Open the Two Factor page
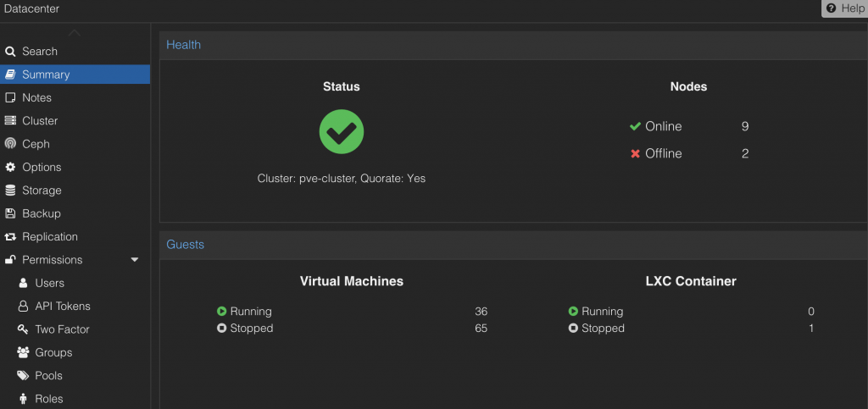This screenshot has width=868, height=409. (75, 329)
